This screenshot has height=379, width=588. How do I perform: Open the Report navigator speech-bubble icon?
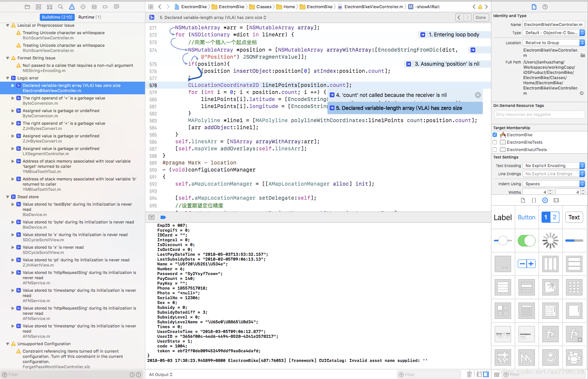coord(116,7)
